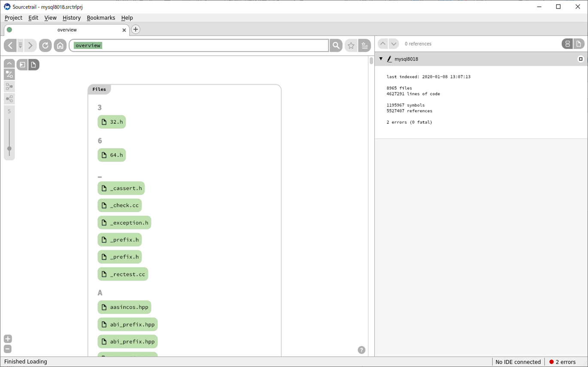The height and width of the screenshot is (367, 588).
Task: Open the bookmark manager list icon
Action: 365,45
